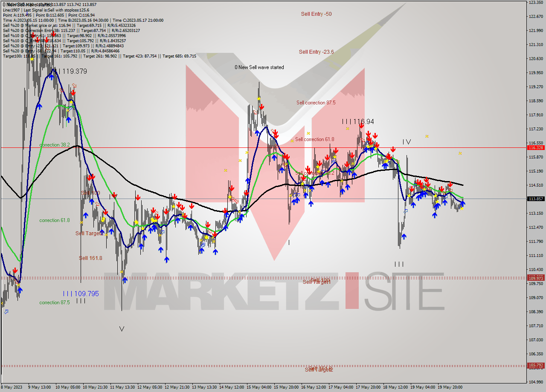
Task: Select the wave III 116.94 peak label
Action: [358, 122]
